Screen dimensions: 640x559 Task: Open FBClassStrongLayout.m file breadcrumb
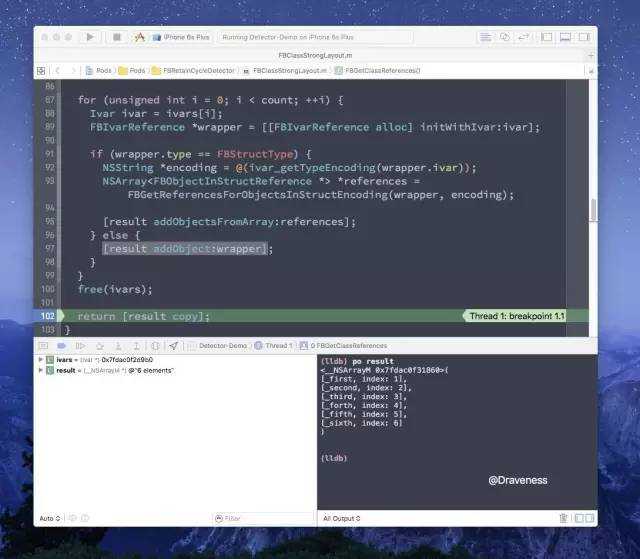point(285,71)
